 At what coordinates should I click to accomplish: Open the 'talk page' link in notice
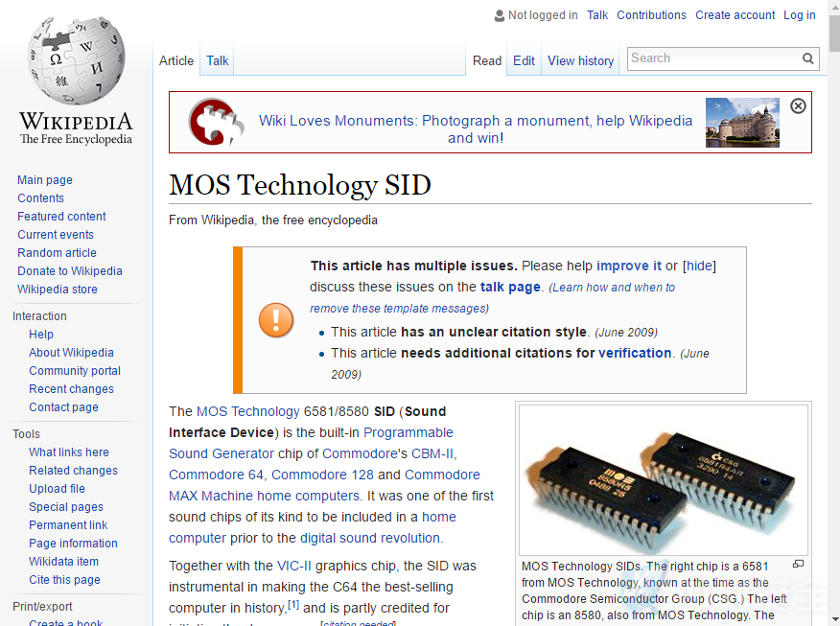tap(510, 287)
